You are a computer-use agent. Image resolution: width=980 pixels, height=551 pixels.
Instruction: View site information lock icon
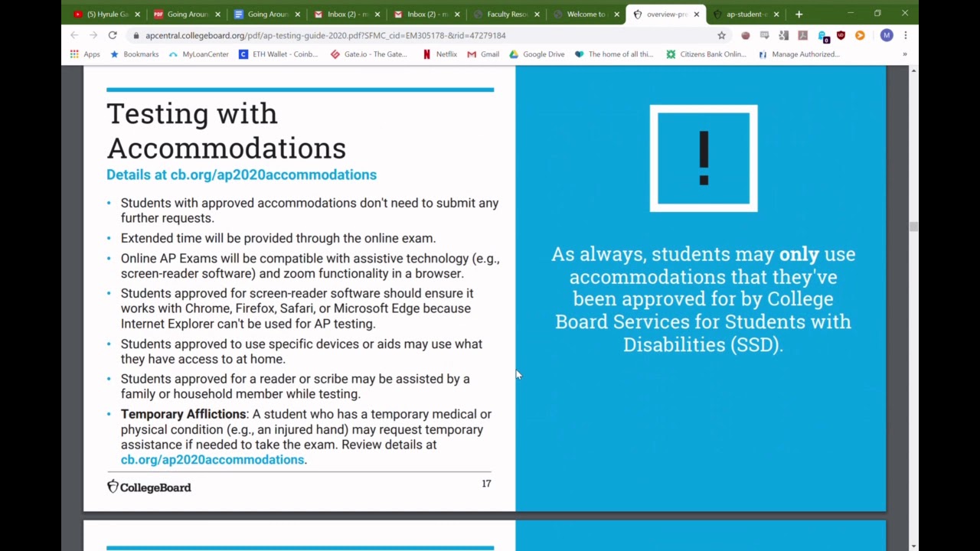(136, 35)
